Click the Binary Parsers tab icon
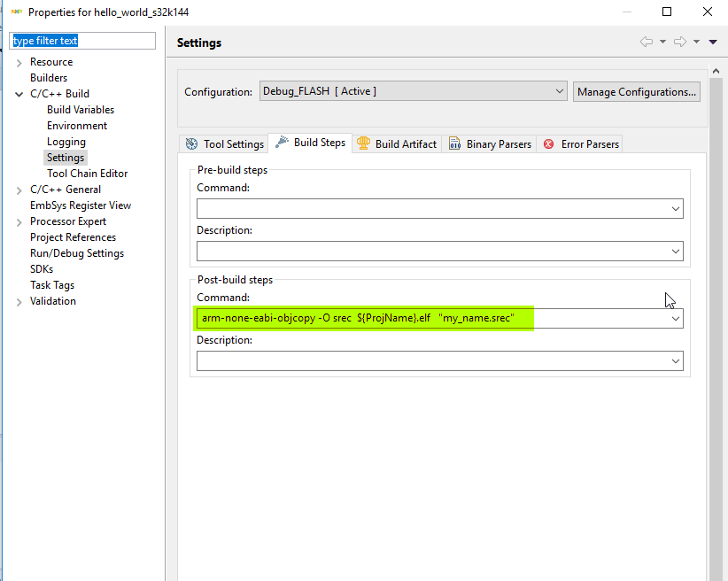 pyautogui.click(x=454, y=143)
